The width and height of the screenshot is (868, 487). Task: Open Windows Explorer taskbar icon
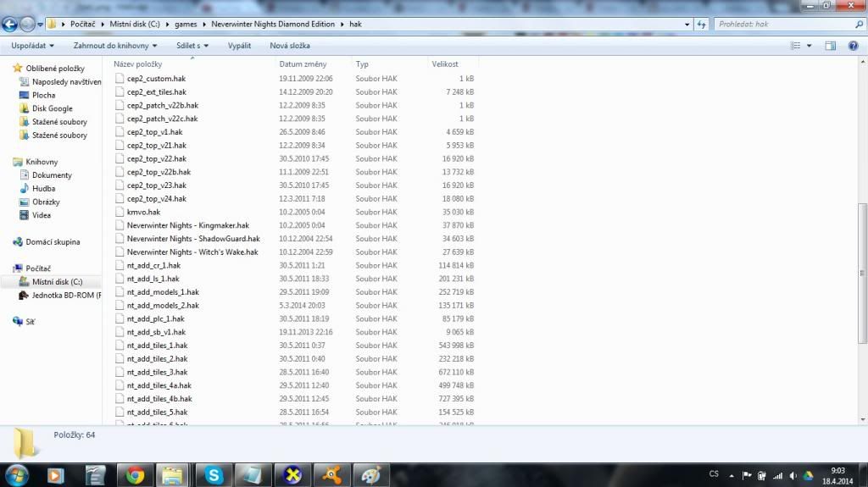tap(173, 475)
